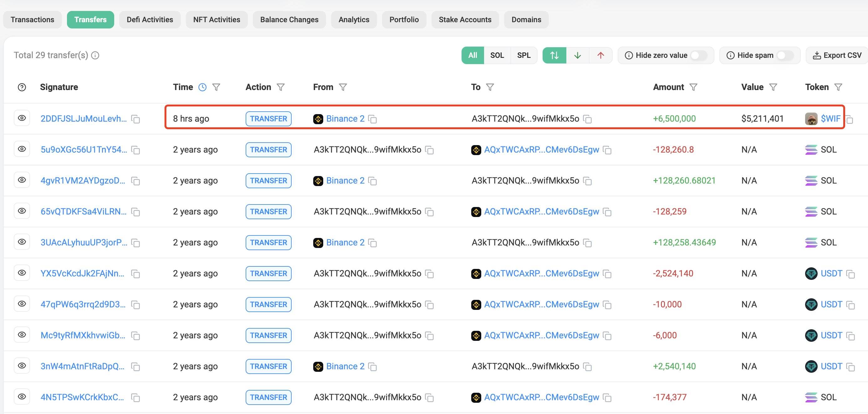Screen dimensions: 868x414
Task: Copy signature 2DDFJSLJuMouLevh icon
Action: pos(135,119)
